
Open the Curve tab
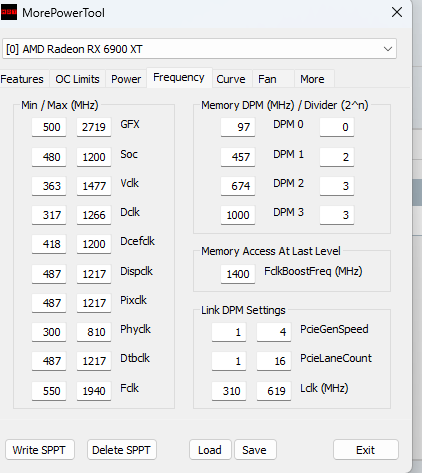(x=231, y=79)
